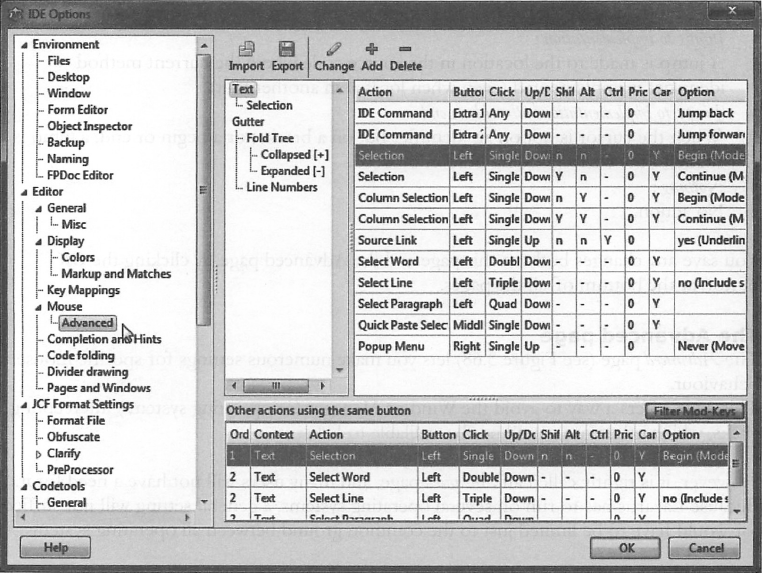Collapse the Display tree node
This screenshot has width=762, height=573.
[39, 241]
